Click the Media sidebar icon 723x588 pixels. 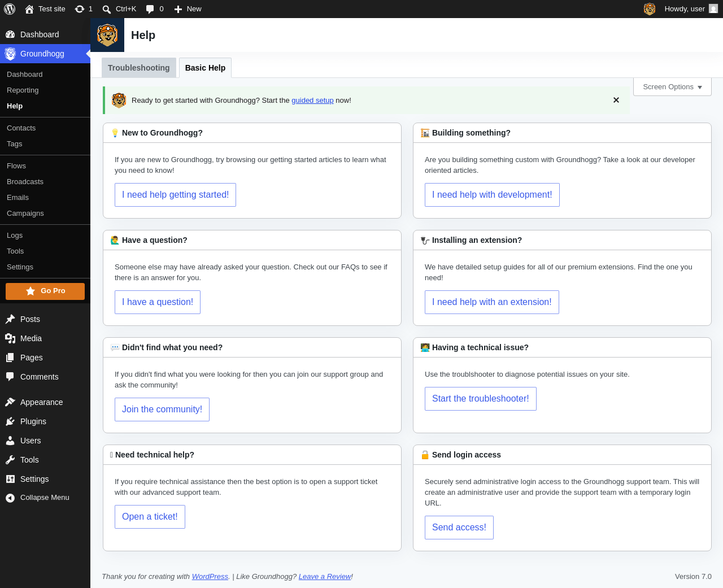pyautogui.click(x=10, y=338)
